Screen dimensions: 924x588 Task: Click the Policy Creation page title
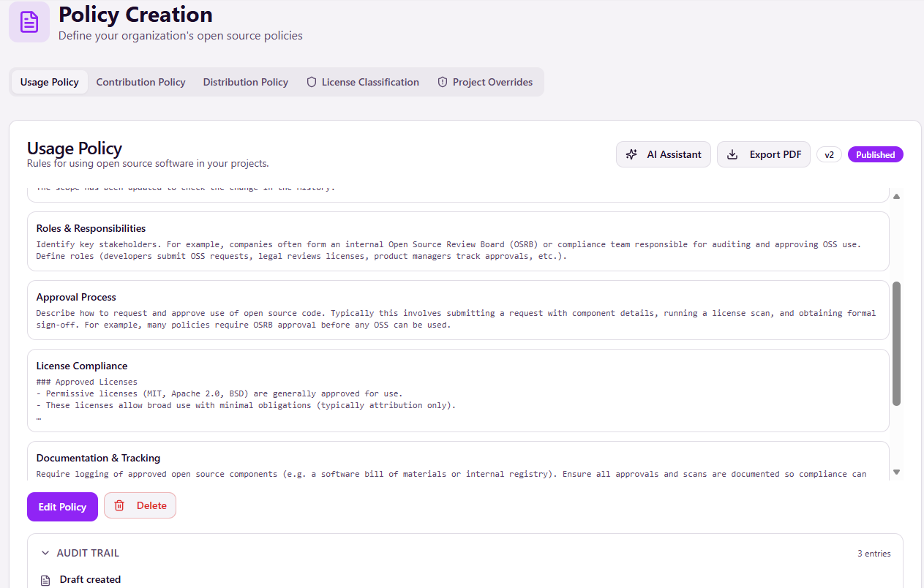(x=135, y=14)
